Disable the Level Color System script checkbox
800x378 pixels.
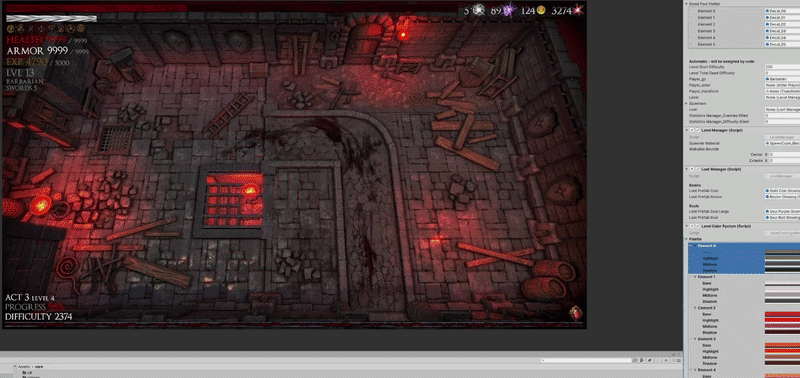[697, 226]
